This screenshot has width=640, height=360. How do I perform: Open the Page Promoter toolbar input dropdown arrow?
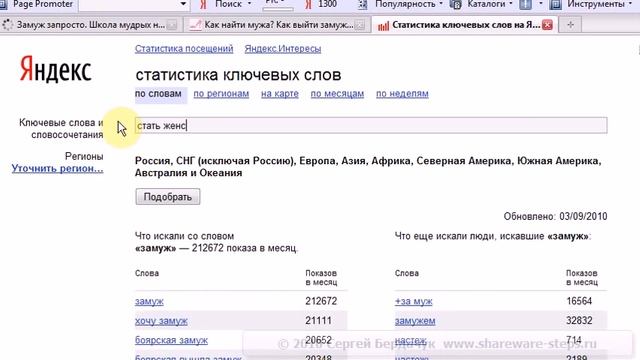click(183, 4)
